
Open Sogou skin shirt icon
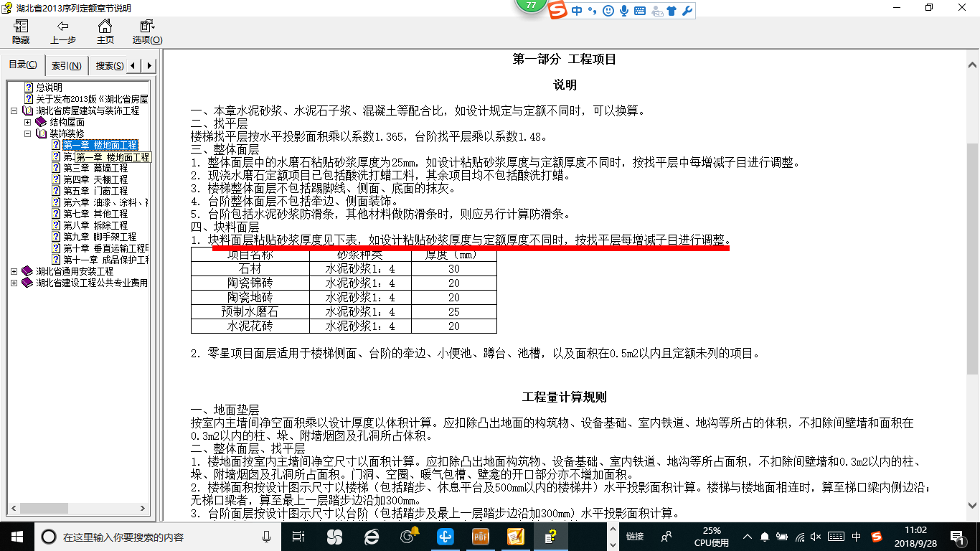(x=672, y=11)
